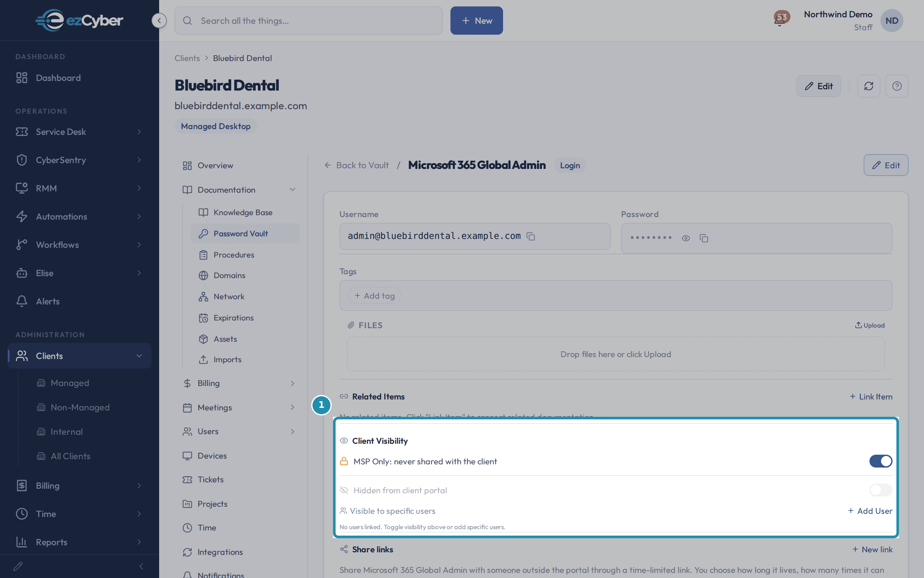
Task: Open the notifications bell showing 53
Action: tap(781, 18)
